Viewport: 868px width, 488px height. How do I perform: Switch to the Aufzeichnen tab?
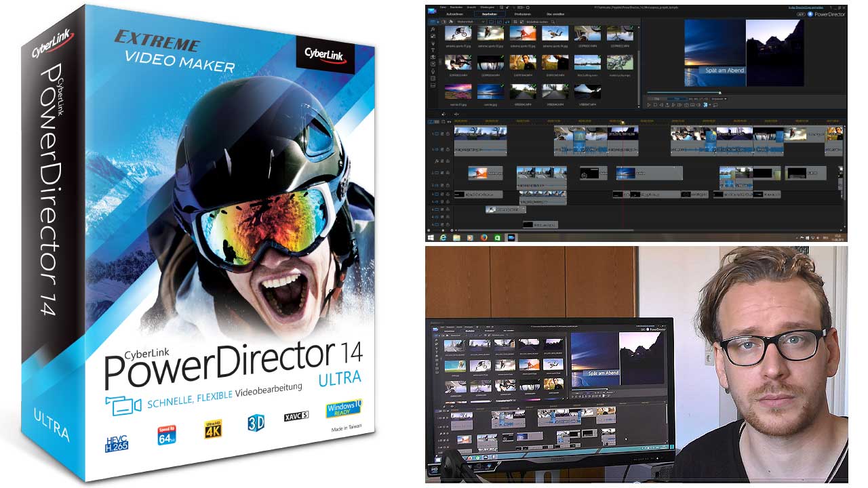pyautogui.click(x=454, y=14)
